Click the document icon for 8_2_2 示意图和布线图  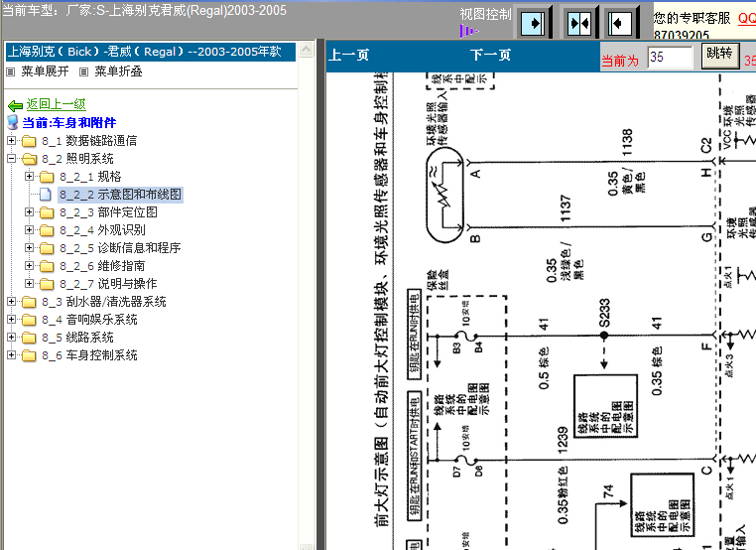(46, 195)
